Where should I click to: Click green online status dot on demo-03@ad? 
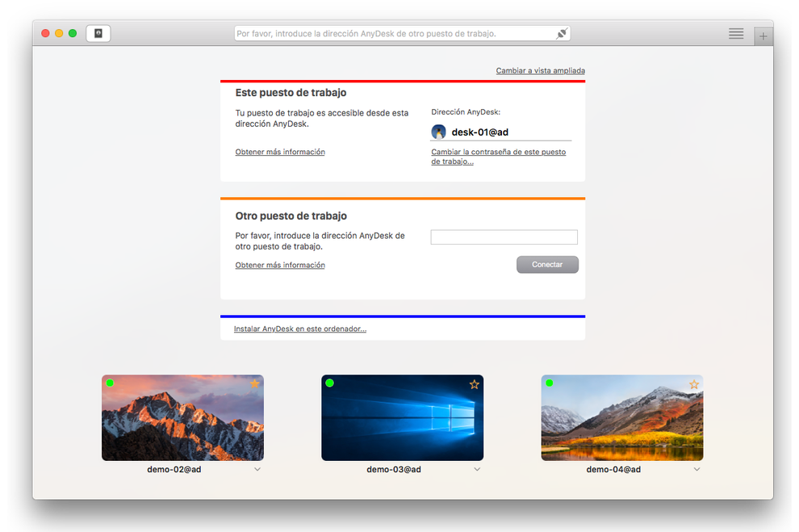329,383
